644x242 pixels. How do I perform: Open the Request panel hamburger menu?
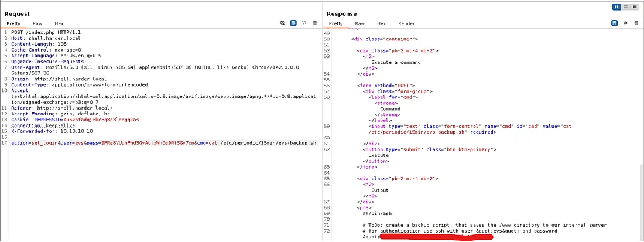coord(315,23)
